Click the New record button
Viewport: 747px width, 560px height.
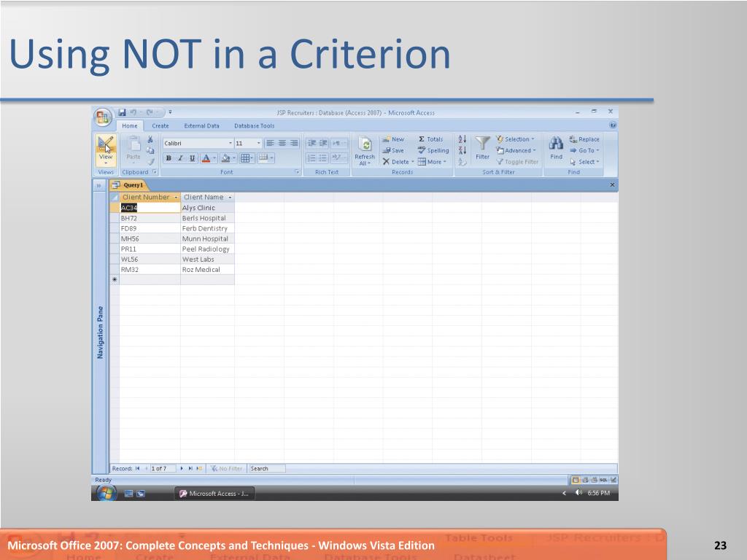pyautogui.click(x=393, y=139)
